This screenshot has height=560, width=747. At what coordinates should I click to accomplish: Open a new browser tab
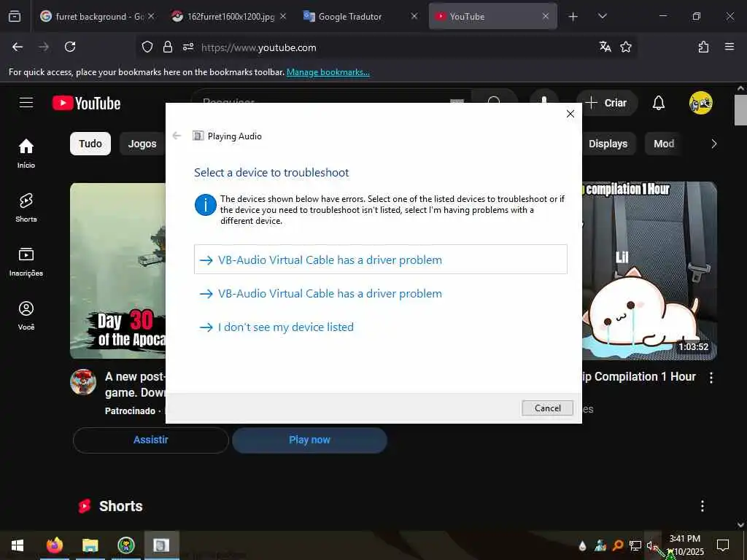click(573, 17)
